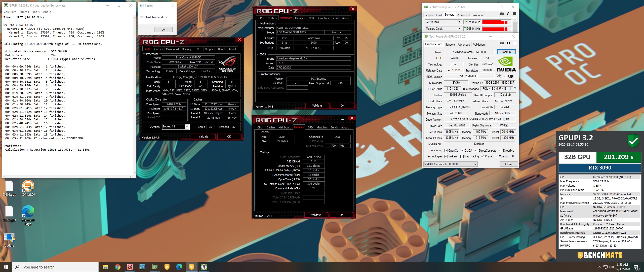Switch to Caches tab in the CPU-Z CPU window
Viewport: 644px width, 272px height.
158,49
